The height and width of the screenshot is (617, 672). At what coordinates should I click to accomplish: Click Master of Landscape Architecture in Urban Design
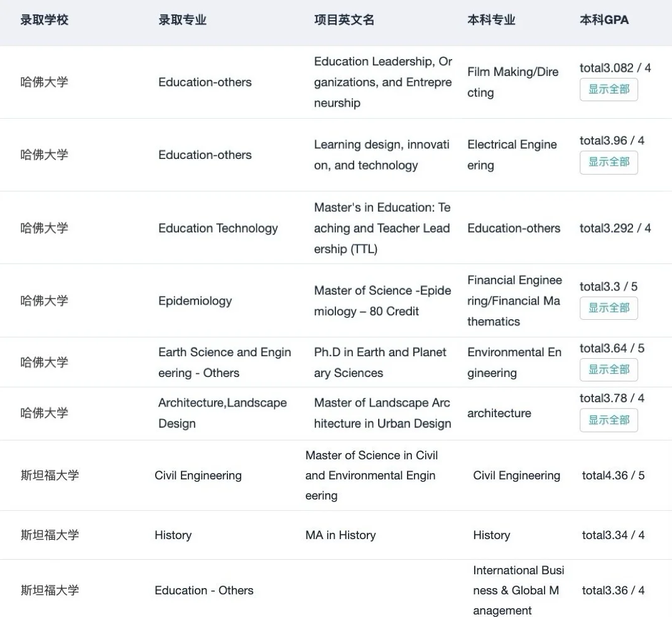[x=382, y=413]
